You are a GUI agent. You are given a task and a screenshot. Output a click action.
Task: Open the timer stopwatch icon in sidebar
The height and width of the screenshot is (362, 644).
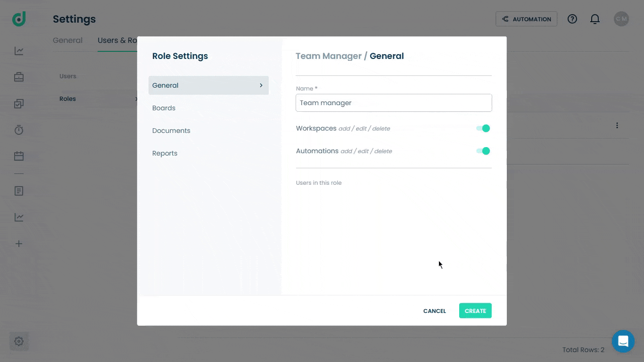(x=19, y=130)
